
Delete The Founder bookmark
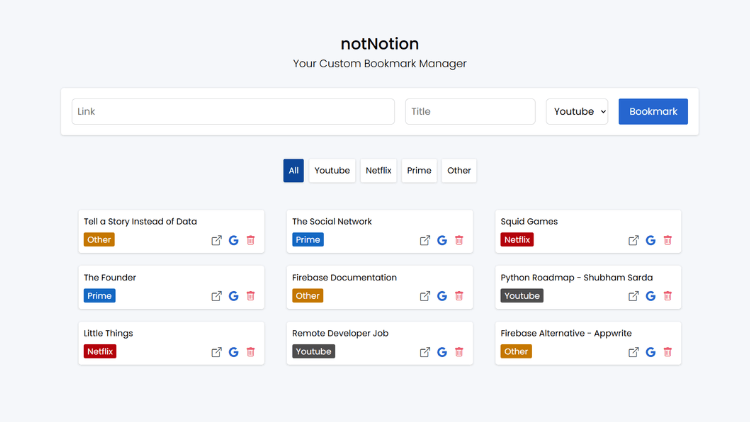click(251, 296)
